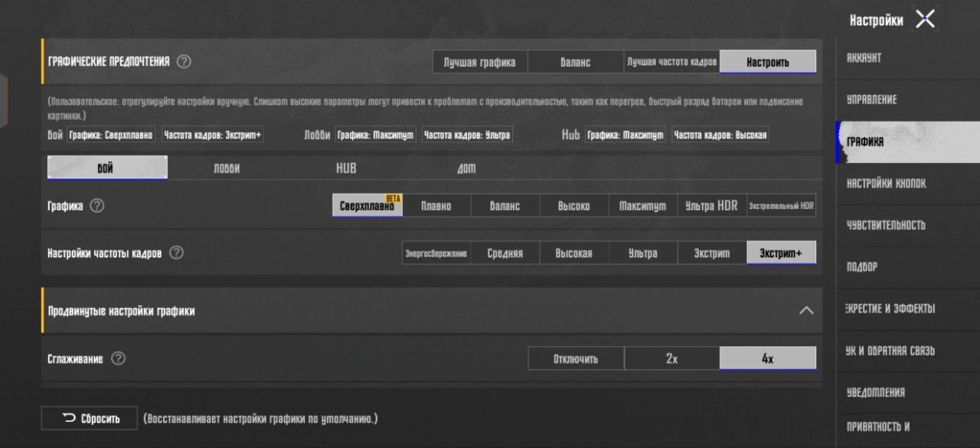The height and width of the screenshot is (448, 980).
Task: Collapse Продвинутые настройки графики section chevron
Action: (x=806, y=311)
